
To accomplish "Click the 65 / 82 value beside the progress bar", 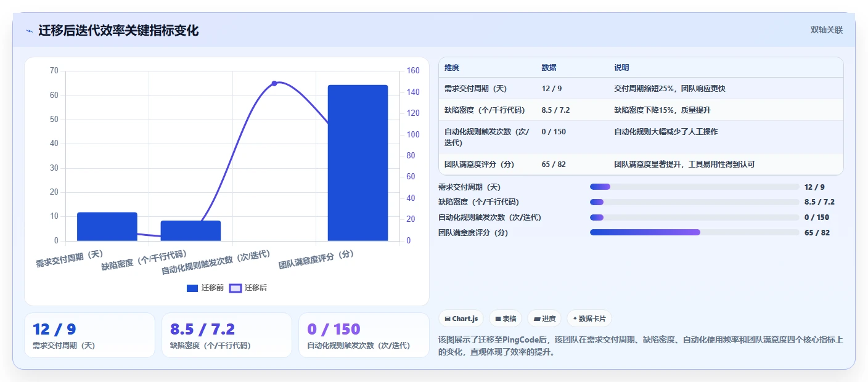I will 817,233.
